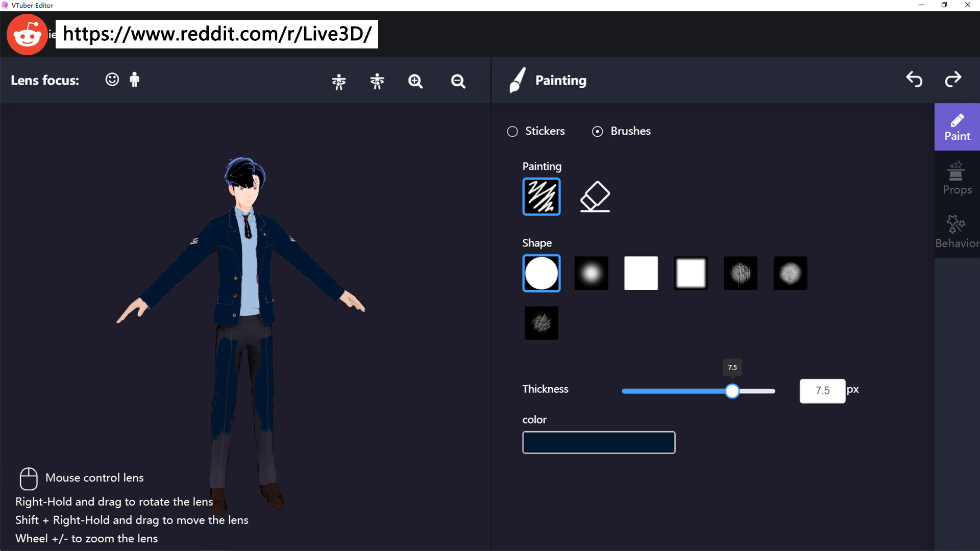Switch to the Paint tab
Viewport: 980px width, 551px height.
tap(957, 127)
